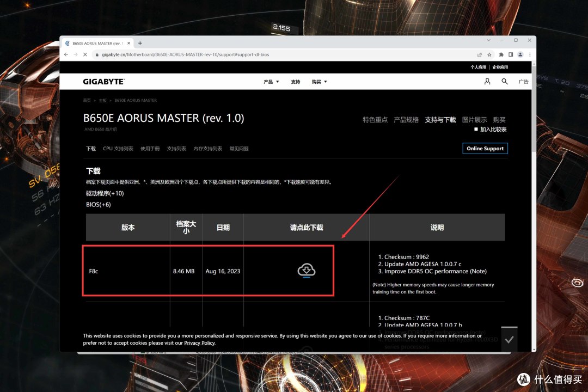Click the Aug 16, 2023 date cell

tap(223, 271)
